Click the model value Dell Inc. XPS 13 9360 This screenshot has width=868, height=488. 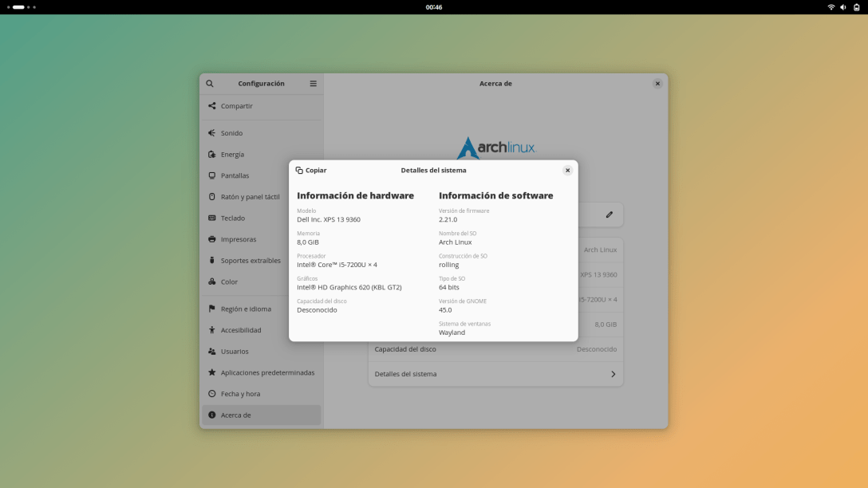click(328, 219)
